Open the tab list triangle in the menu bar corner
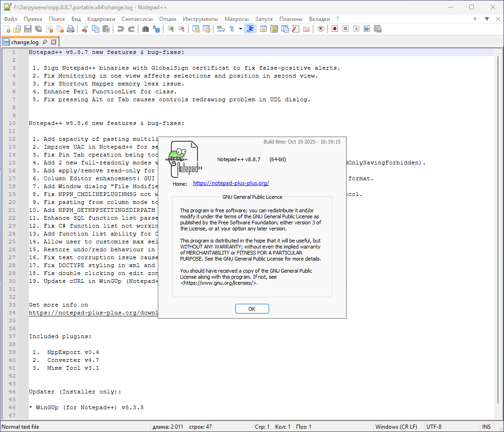The image size is (504, 432). [x=487, y=19]
